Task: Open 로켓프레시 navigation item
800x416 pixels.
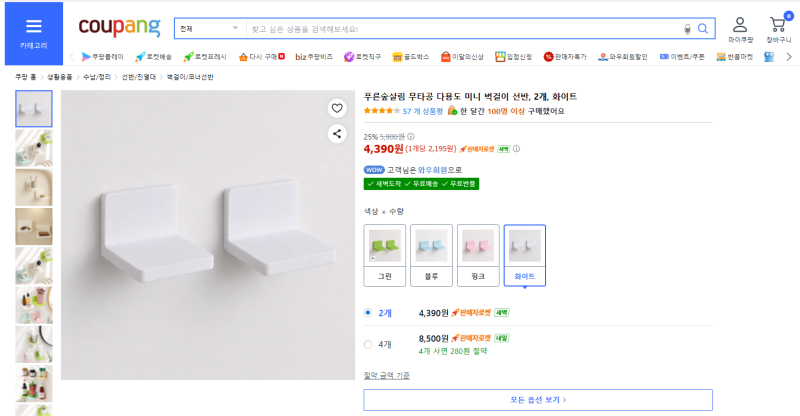Action: point(205,57)
